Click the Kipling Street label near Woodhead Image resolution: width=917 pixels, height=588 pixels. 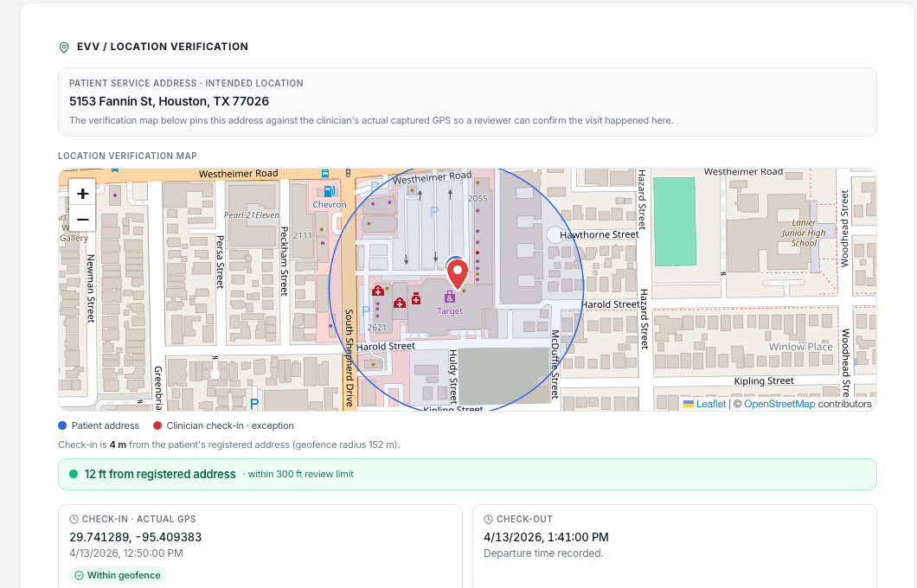point(764,381)
